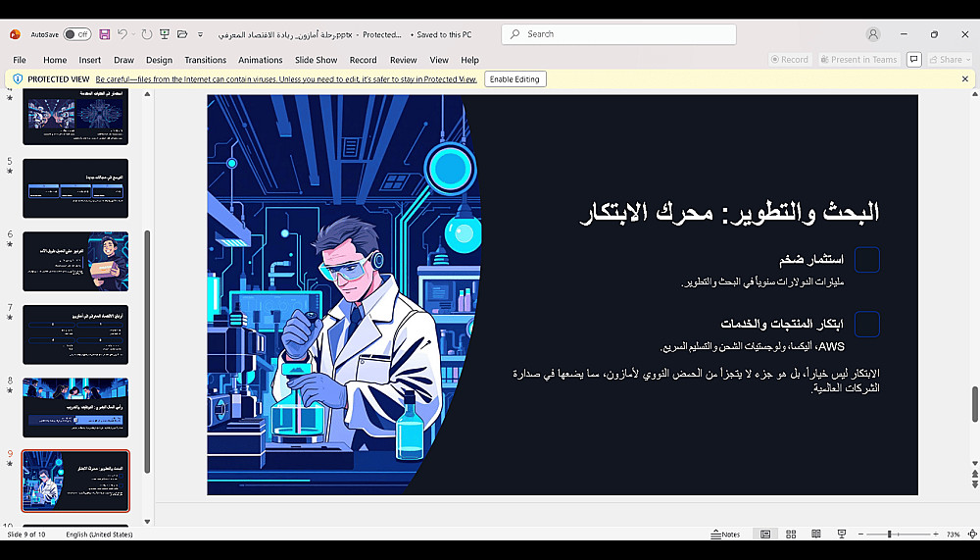The height and width of the screenshot is (560, 980).
Task: Click Slide 9 of 10 status indicator
Action: tap(26, 535)
